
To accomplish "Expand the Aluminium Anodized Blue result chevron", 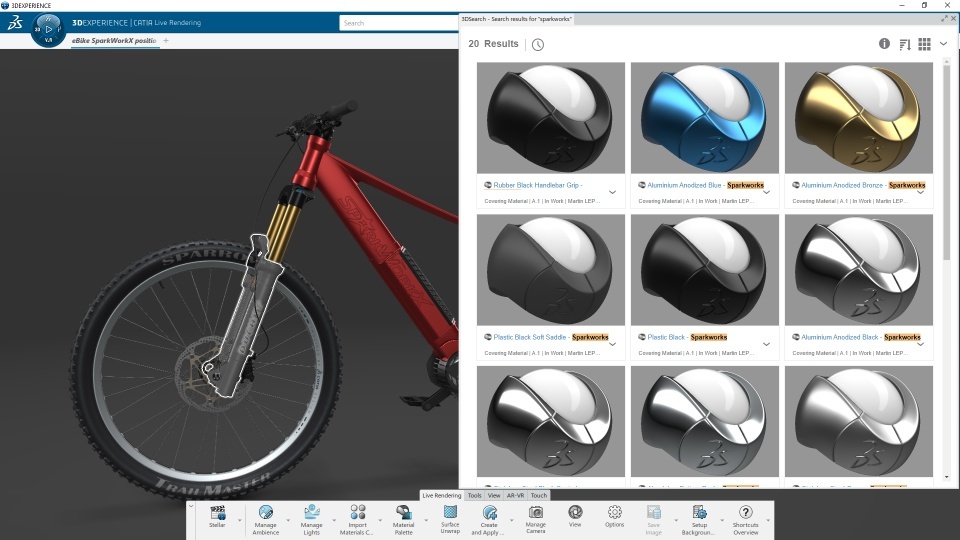I will tap(766, 192).
